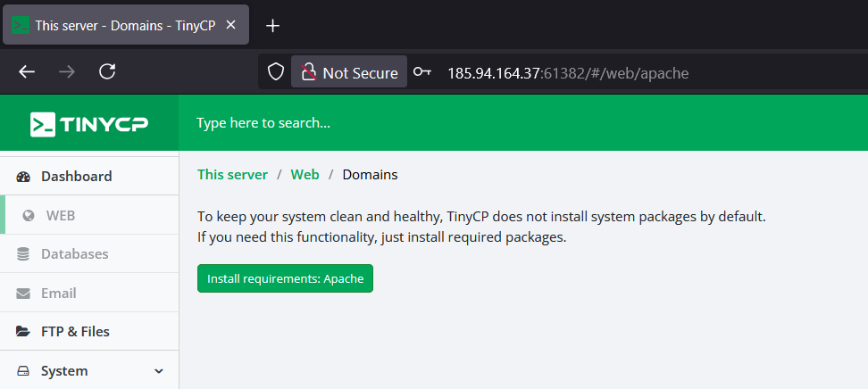868x389 pixels.
Task: Select the 'This server - Domains - TinyCP' tab
Action: click(x=126, y=25)
